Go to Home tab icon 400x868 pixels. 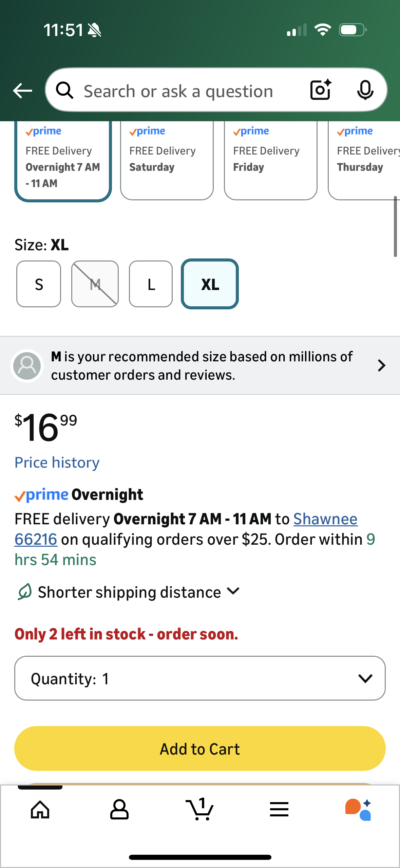coord(40,810)
